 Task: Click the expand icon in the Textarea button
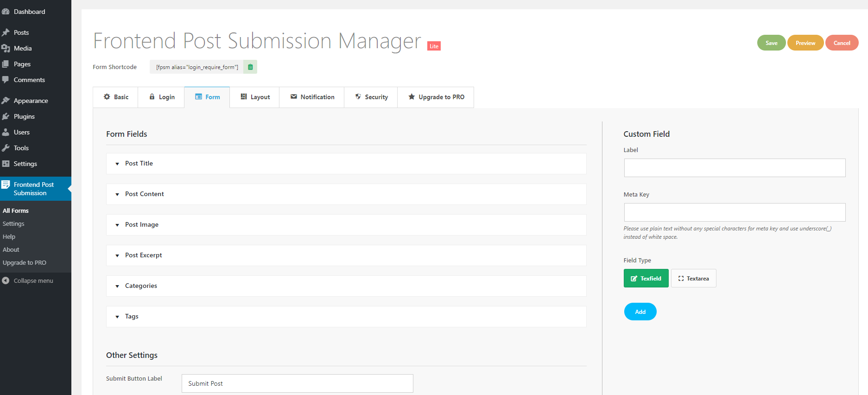(681, 279)
